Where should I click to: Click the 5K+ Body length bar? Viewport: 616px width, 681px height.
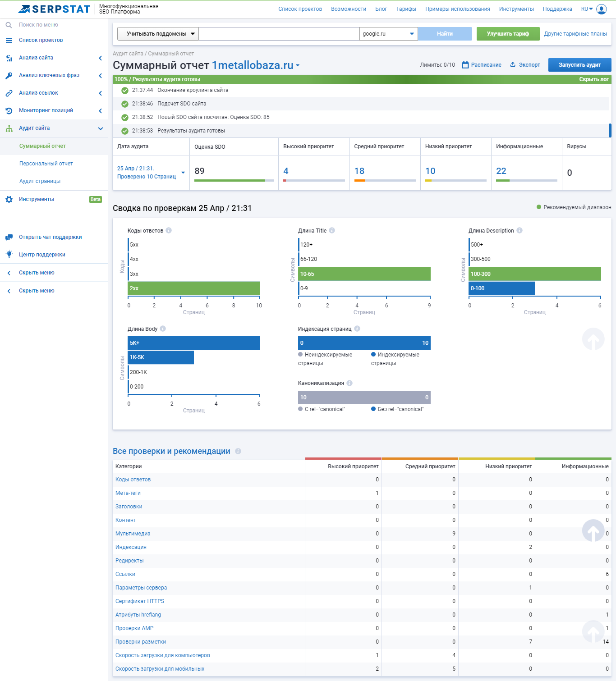point(194,343)
